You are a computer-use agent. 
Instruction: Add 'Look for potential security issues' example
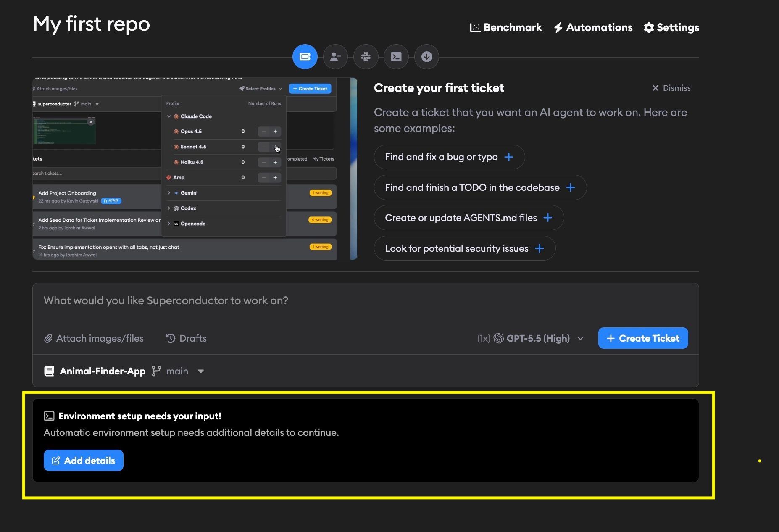pos(464,248)
